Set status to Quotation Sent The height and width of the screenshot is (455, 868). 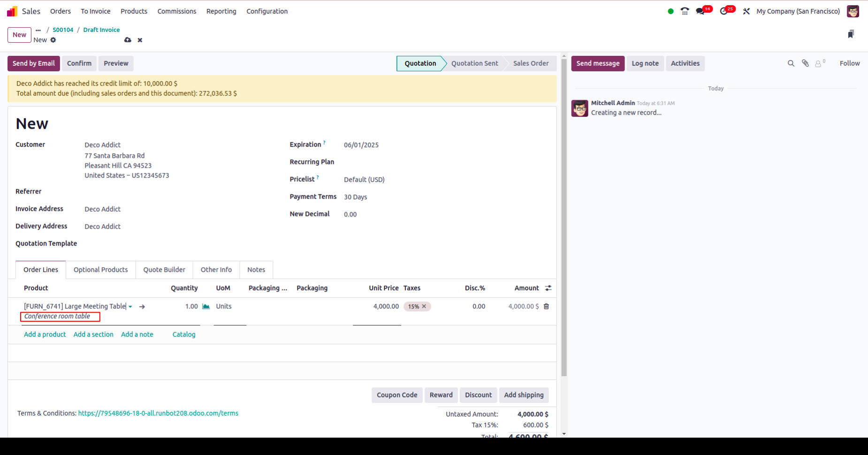474,63
